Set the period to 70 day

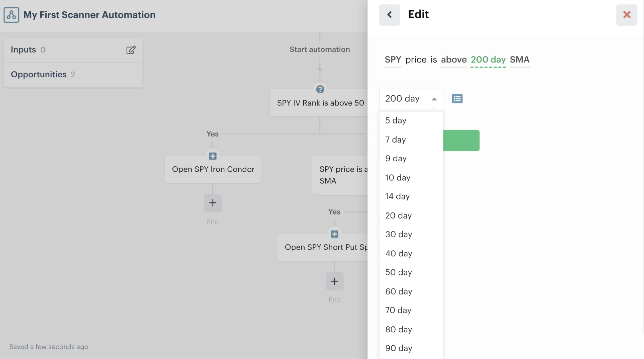click(411, 310)
